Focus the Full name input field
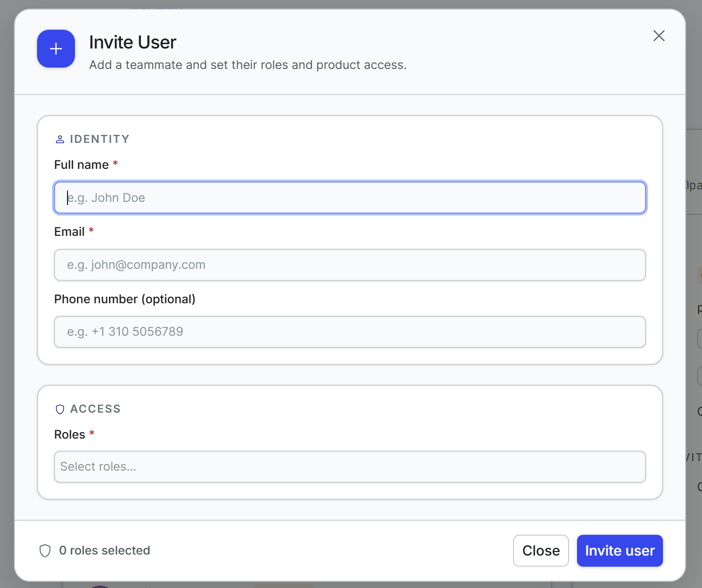The image size is (702, 588). (350, 198)
